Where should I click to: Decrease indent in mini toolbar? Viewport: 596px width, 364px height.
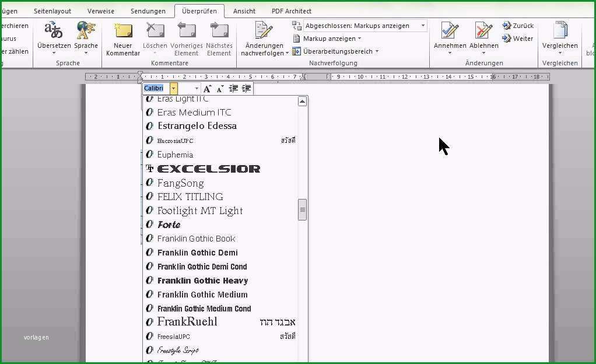pyautogui.click(x=233, y=89)
